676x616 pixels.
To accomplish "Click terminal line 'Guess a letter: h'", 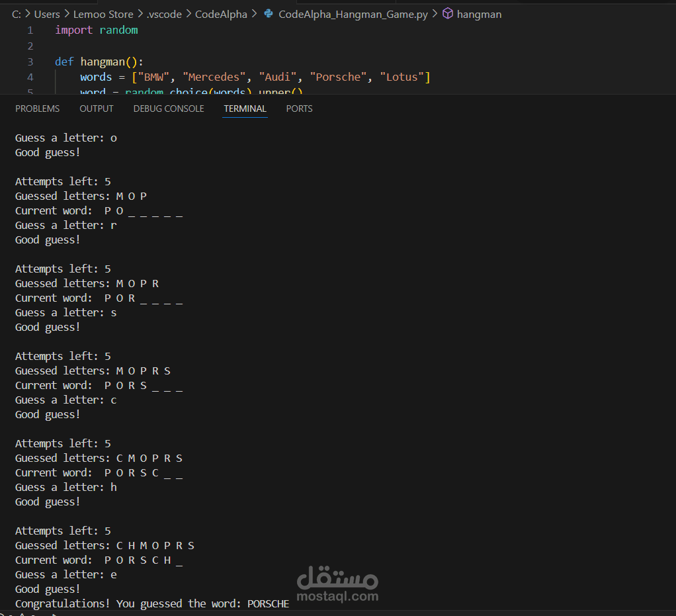I will [x=66, y=488].
